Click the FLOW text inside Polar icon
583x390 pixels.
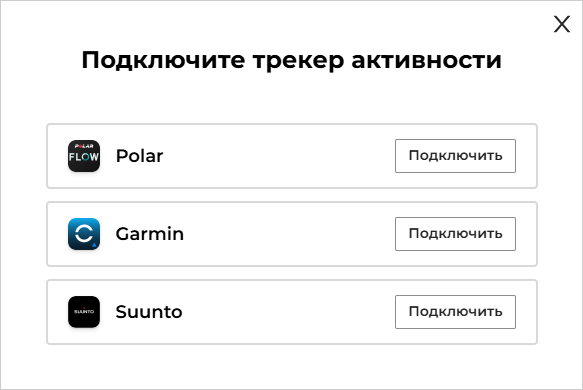click(84, 157)
